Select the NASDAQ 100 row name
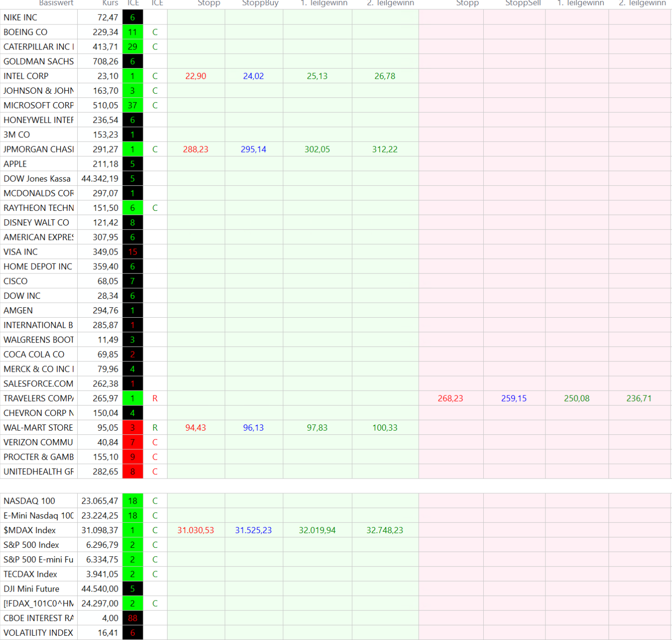The image size is (672, 640). pyautogui.click(x=29, y=501)
